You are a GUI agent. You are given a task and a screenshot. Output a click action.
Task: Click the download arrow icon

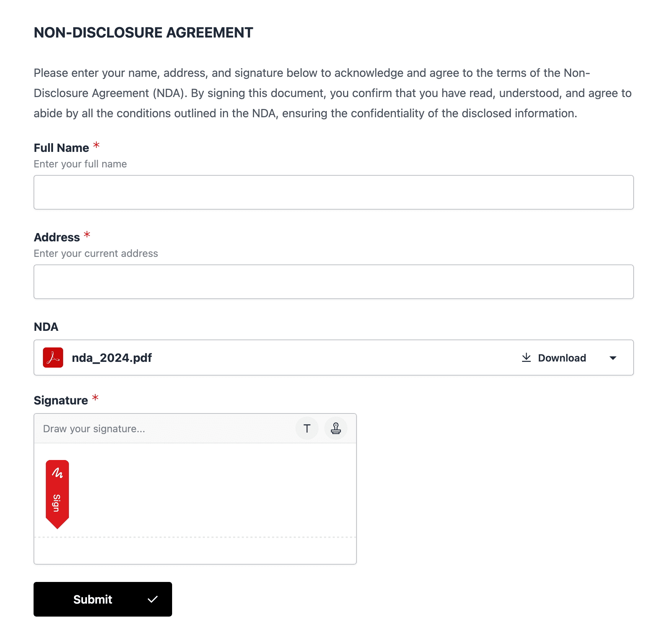pyautogui.click(x=526, y=358)
